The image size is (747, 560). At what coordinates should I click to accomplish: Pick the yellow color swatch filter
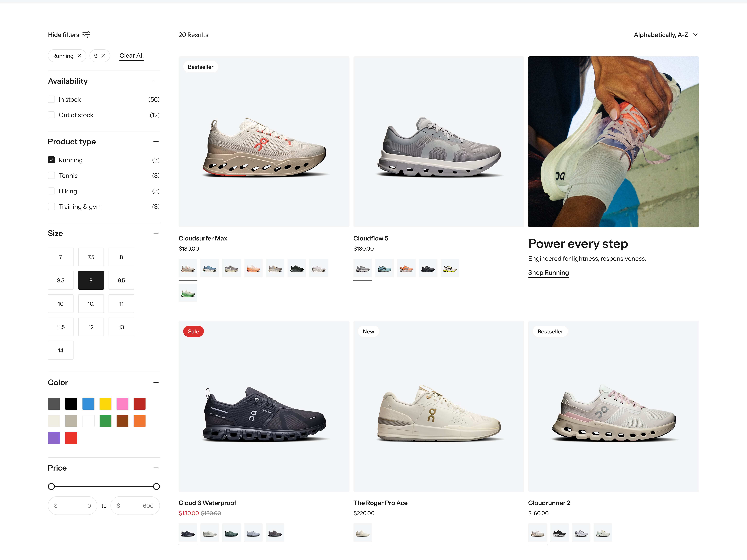pyautogui.click(x=105, y=404)
